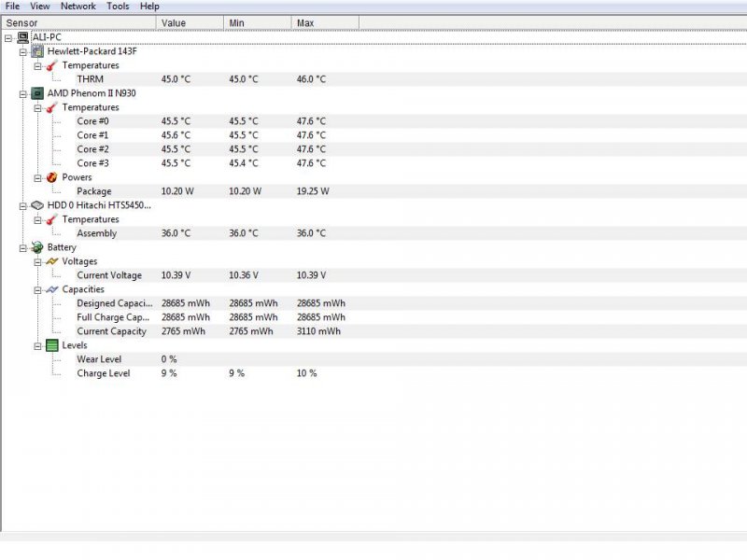Collapse Temperatures under Hewlett-Packard 143F
Viewport: 747px width, 560px height.
click(x=37, y=66)
